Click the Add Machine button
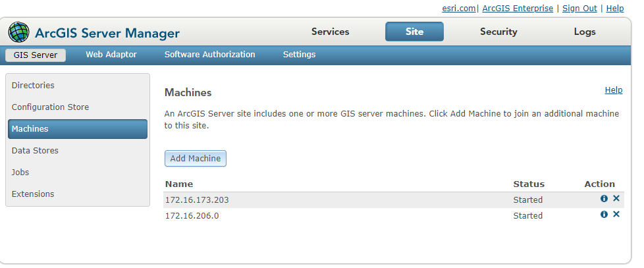The width and height of the screenshot is (644, 268). pos(196,159)
